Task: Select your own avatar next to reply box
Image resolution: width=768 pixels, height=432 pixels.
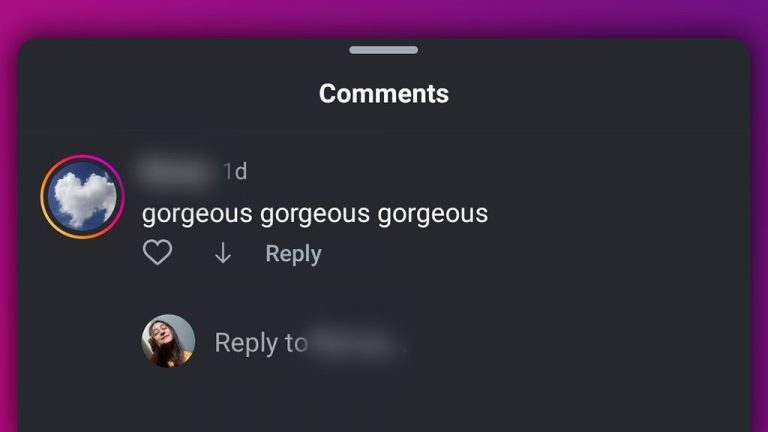Action: pyautogui.click(x=168, y=341)
